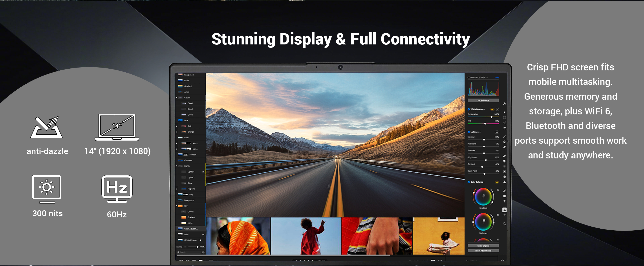Click the Tint slider handle

coord(485,124)
